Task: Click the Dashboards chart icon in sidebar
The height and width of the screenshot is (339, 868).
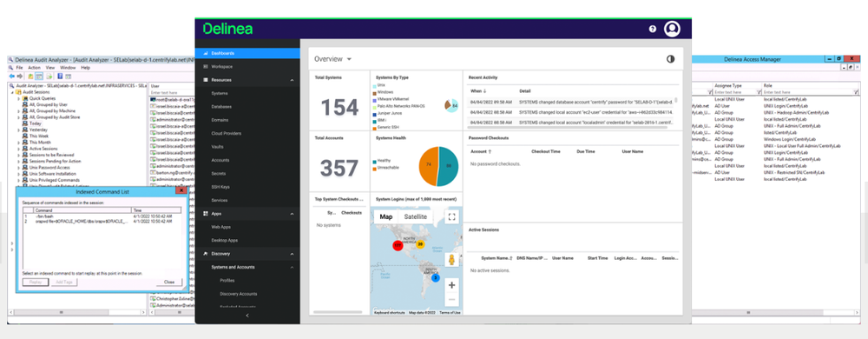Action: point(205,53)
